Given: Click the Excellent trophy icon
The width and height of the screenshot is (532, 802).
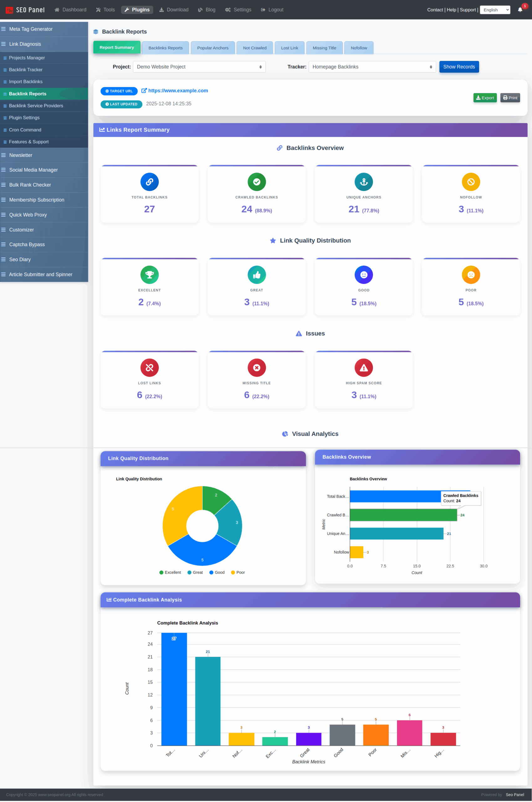Looking at the screenshot, I should [x=149, y=275].
